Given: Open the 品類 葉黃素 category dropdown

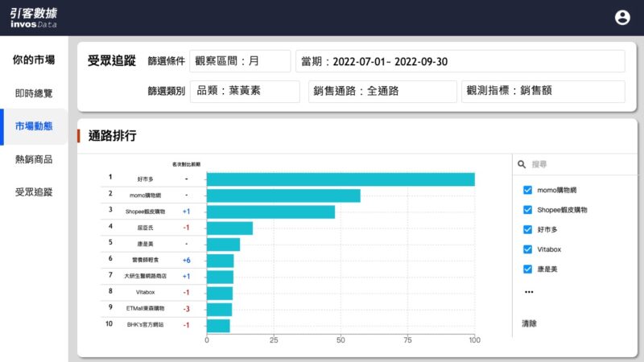Looking at the screenshot, I should tap(245, 91).
